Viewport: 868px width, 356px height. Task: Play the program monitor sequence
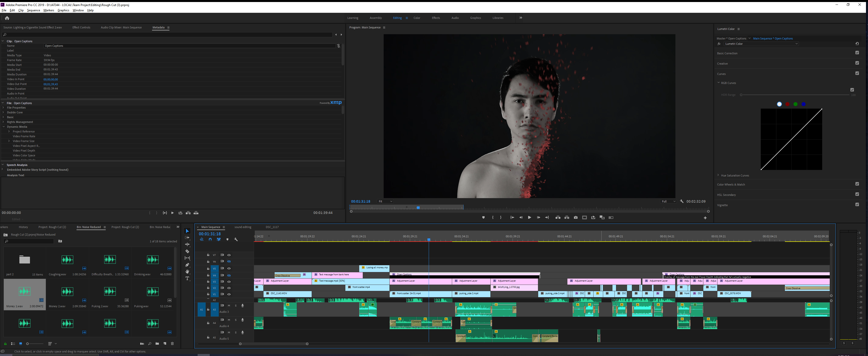[x=529, y=218]
